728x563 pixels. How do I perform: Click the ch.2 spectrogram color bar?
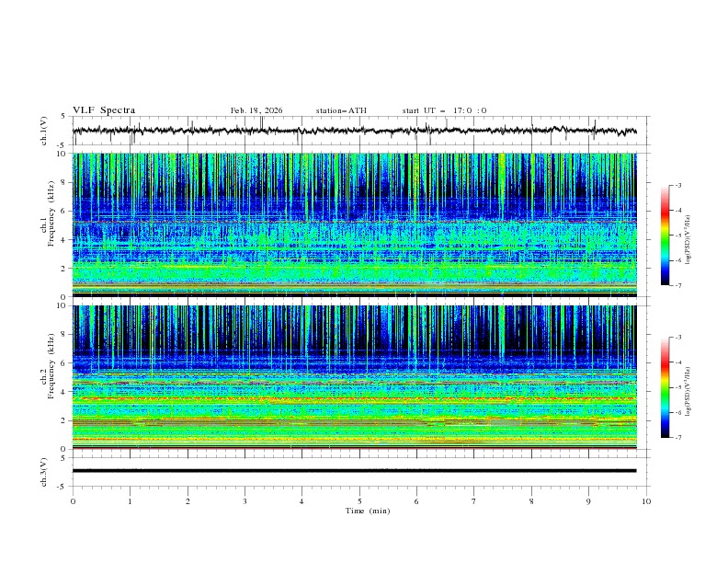pos(665,387)
